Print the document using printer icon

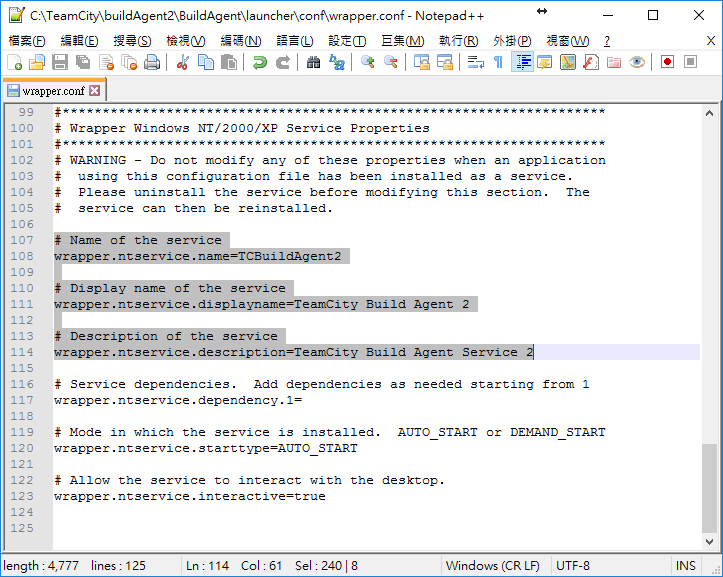coord(152,62)
